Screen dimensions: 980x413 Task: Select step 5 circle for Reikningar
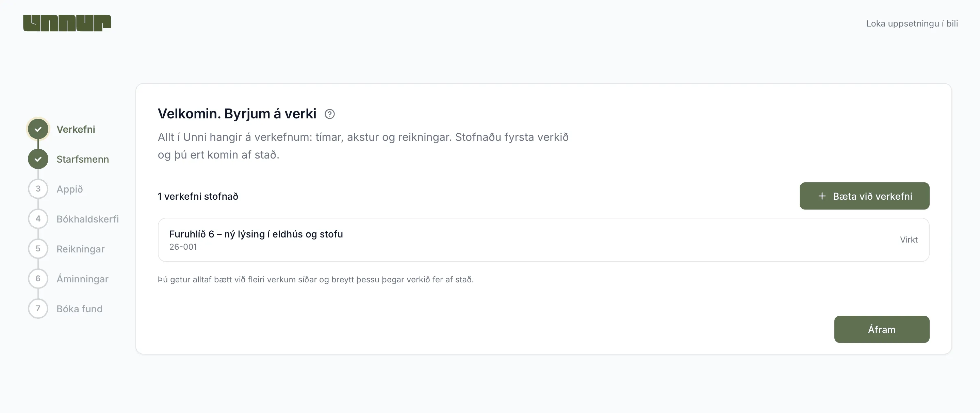pos(38,249)
